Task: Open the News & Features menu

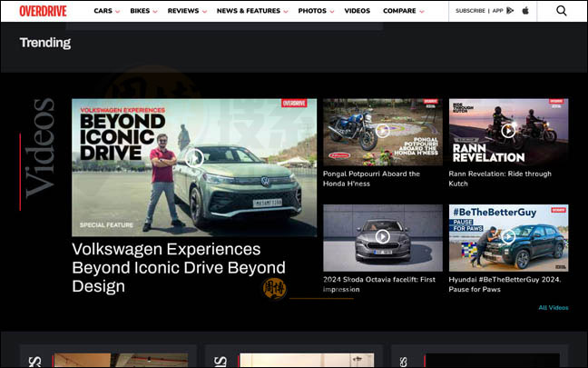Action: [x=249, y=11]
